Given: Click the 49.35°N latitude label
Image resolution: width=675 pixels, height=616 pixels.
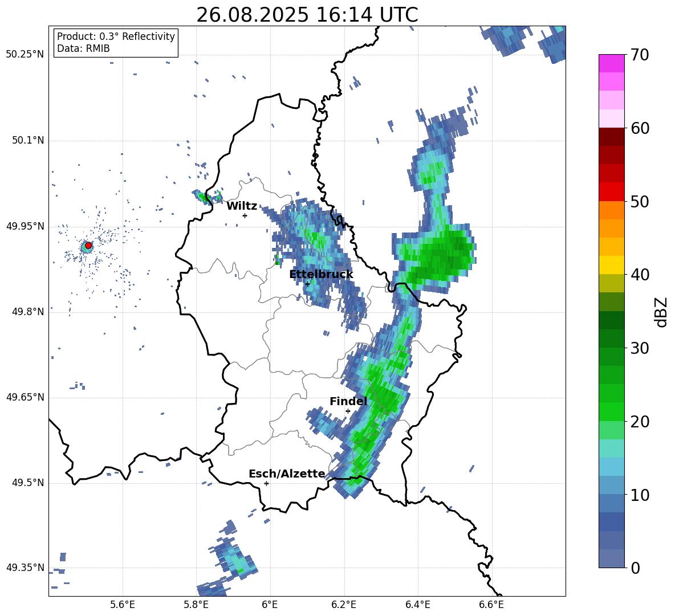Looking at the screenshot, I should pyautogui.click(x=25, y=568).
